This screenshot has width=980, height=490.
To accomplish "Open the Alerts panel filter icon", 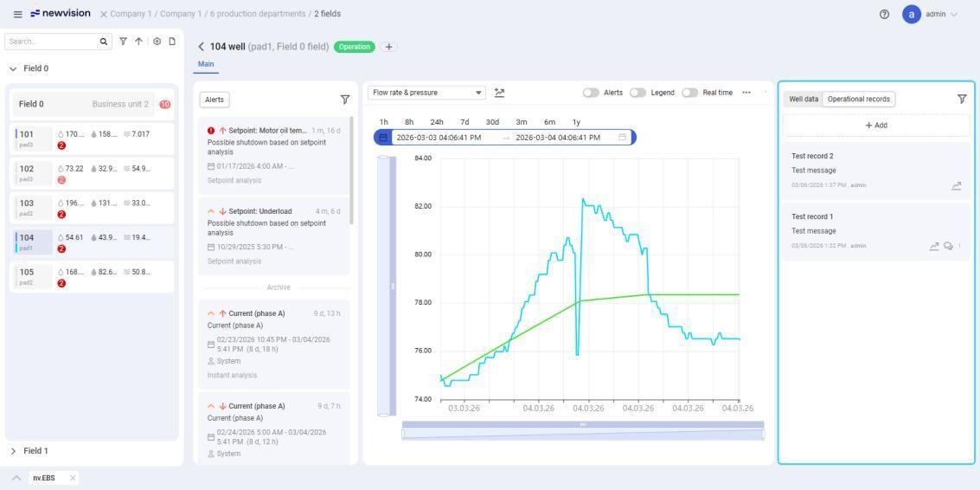I will pyautogui.click(x=345, y=100).
